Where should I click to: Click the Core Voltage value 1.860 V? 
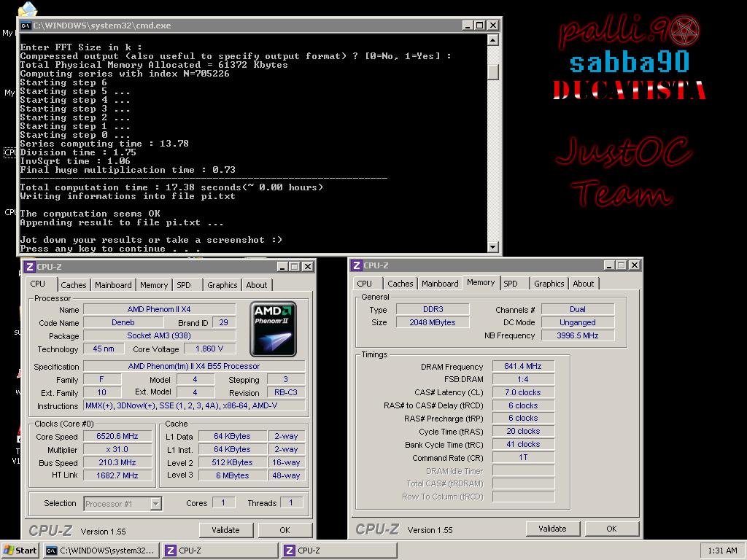(x=209, y=349)
